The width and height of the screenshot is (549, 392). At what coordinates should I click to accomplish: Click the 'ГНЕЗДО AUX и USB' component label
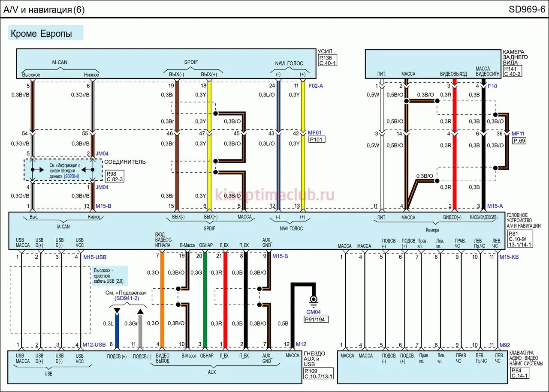(314, 359)
